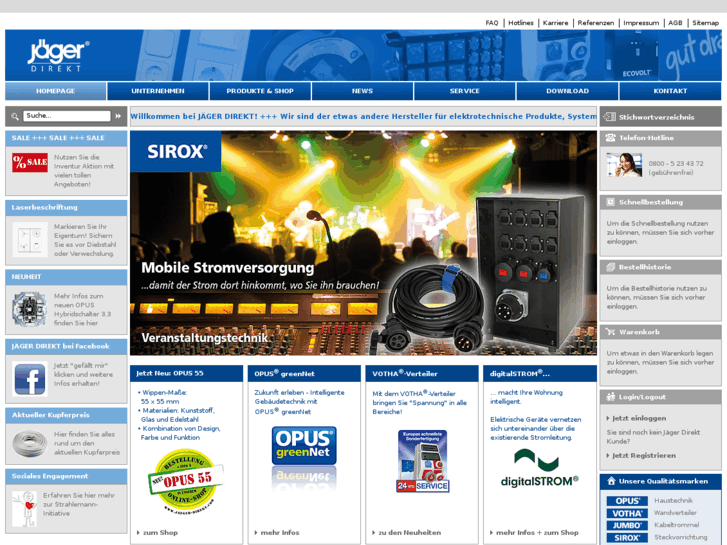Click the 24h Service VOTHA image
Image resolution: width=727 pixels, height=545 pixels.
[422, 461]
